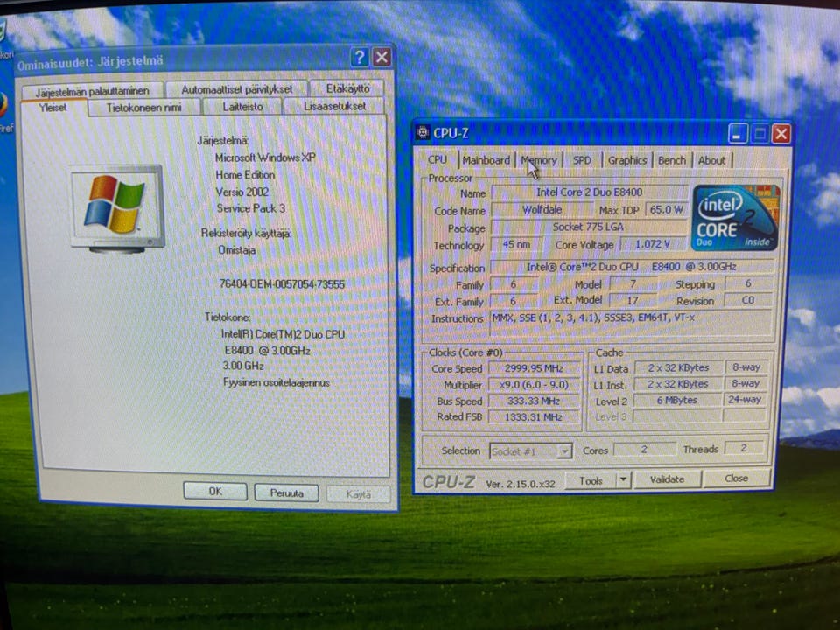Image resolution: width=840 pixels, height=630 pixels.
Task: Click the L1 Data value 2 x 32 KBytes
Action: coord(678,368)
